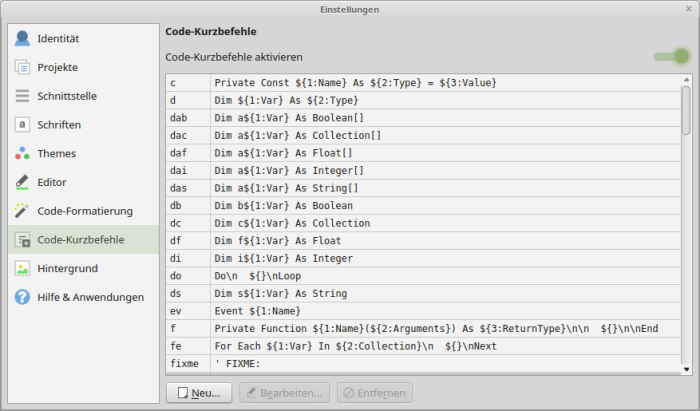Image resolution: width=700 pixels, height=411 pixels.
Task: Click the Identität person icon
Action: tap(22, 39)
